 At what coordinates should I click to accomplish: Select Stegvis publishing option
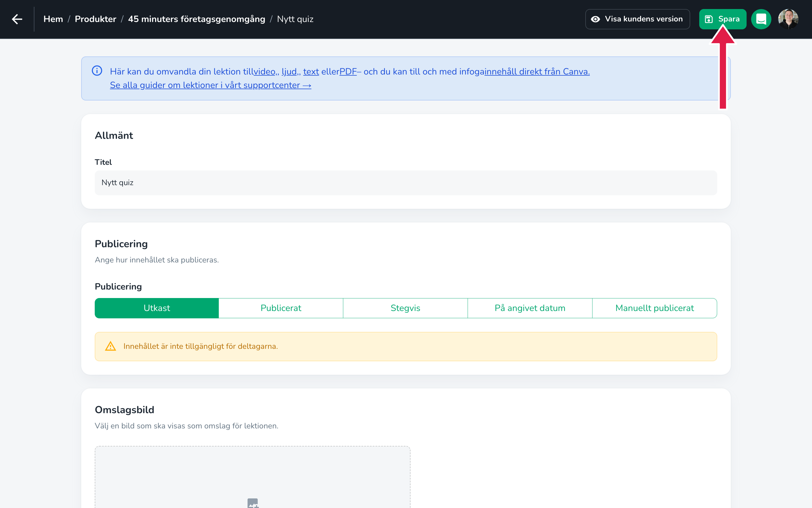point(405,308)
